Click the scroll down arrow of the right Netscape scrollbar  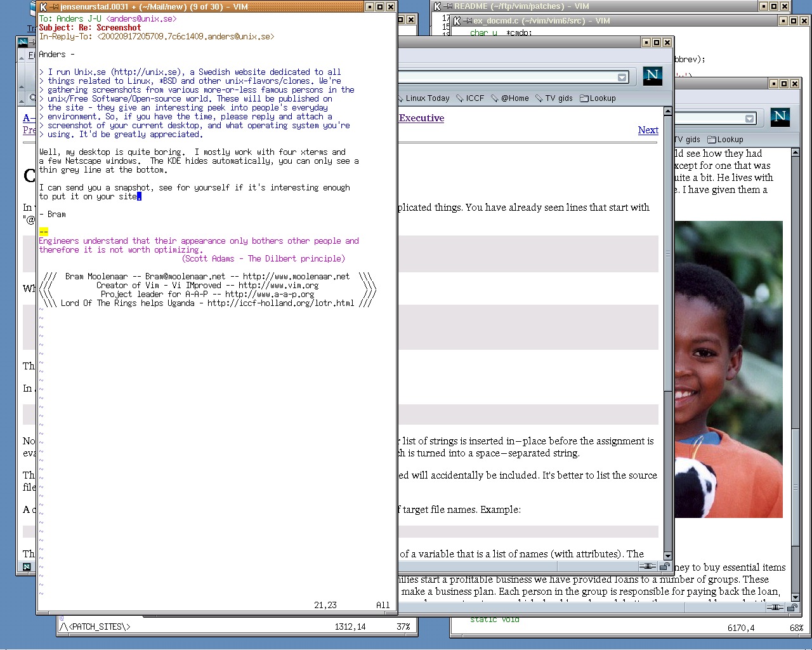796,597
